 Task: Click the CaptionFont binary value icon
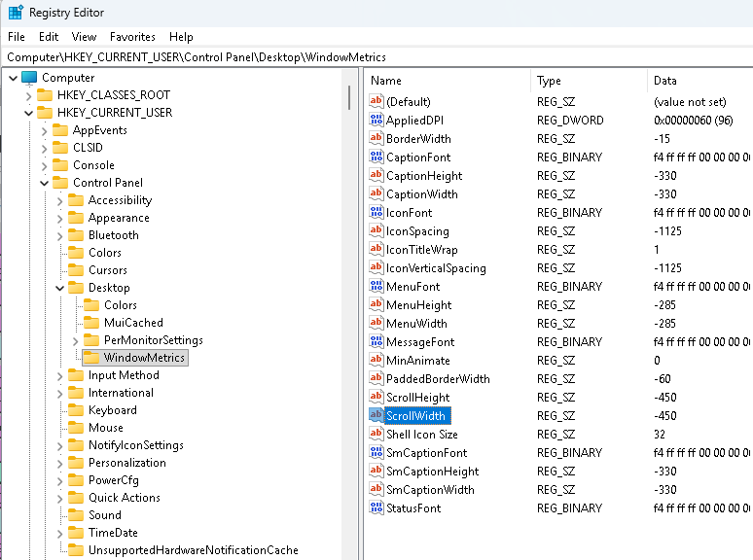(x=376, y=157)
